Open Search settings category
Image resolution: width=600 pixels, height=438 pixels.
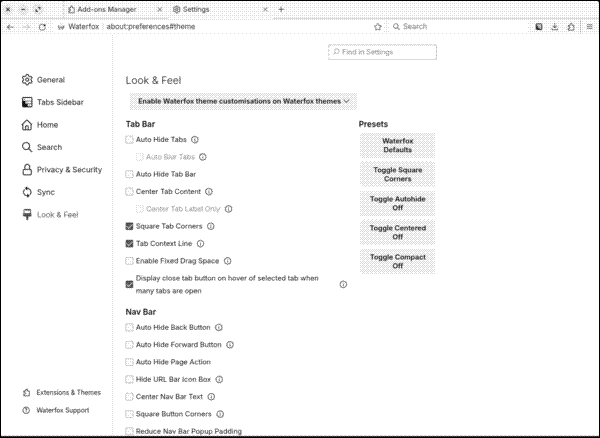pyautogui.click(x=42, y=147)
